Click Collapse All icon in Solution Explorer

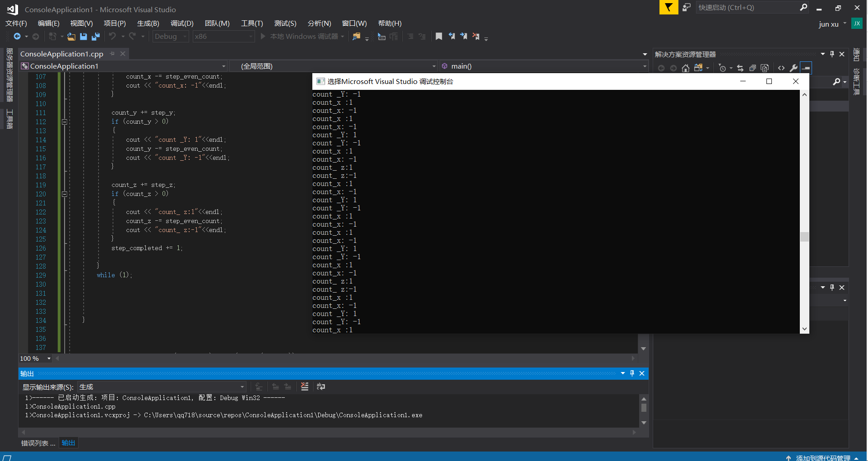click(x=752, y=68)
